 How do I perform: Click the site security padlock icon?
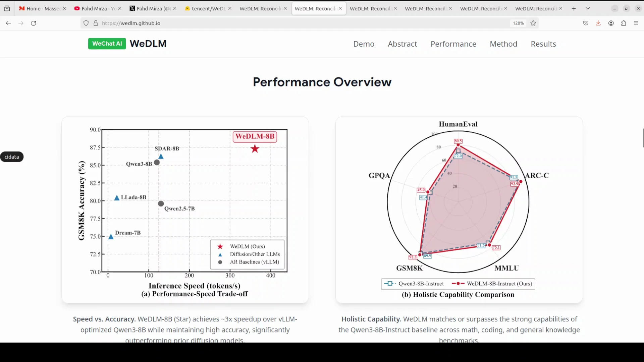tap(96, 23)
